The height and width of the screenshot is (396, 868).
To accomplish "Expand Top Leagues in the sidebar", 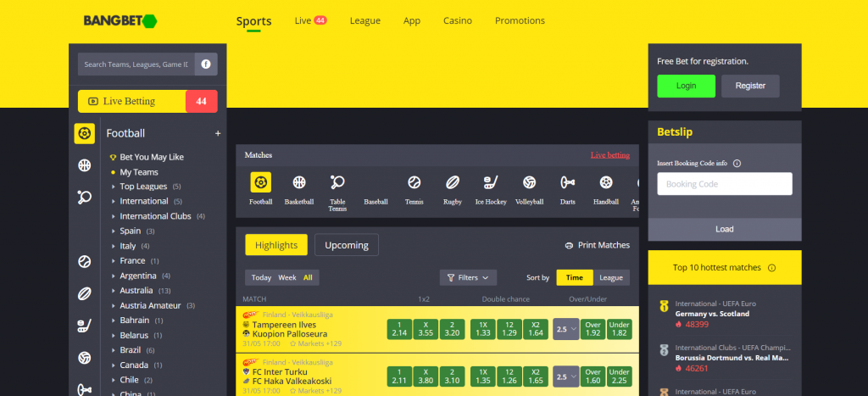I will 146,187.
